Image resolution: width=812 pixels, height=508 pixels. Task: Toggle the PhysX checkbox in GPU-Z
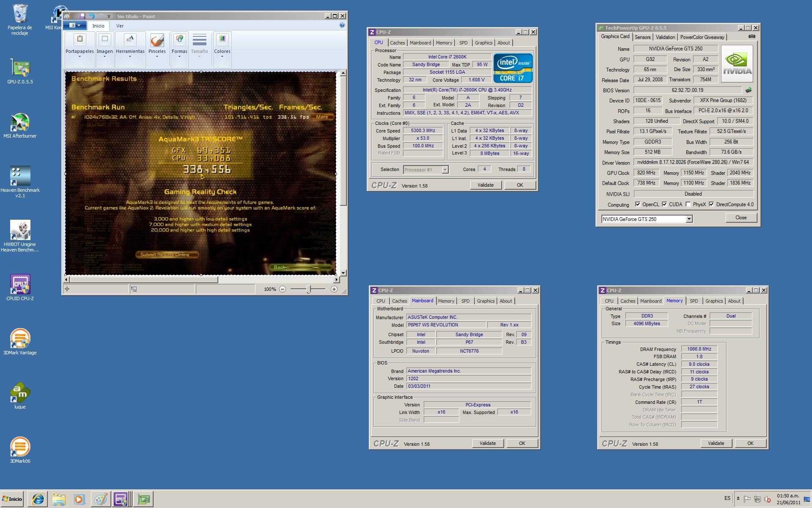[x=688, y=204]
